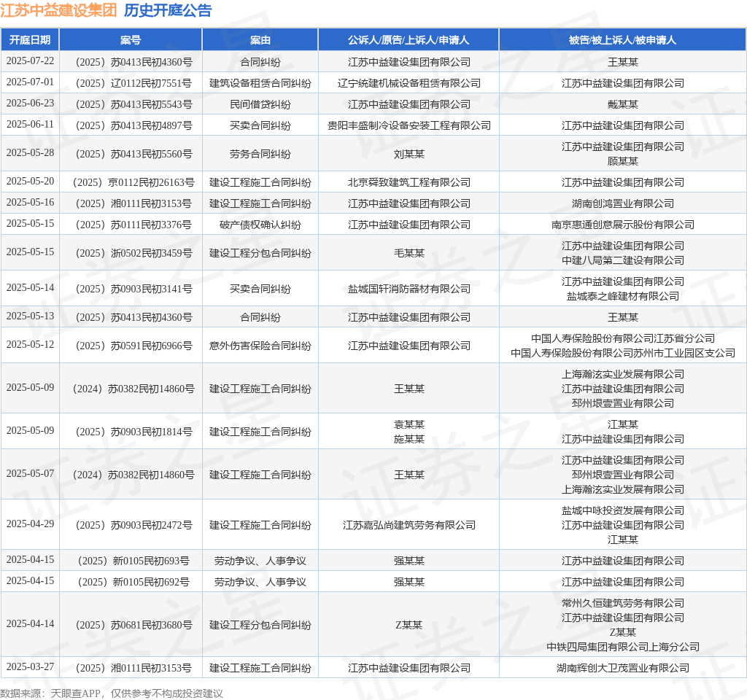Viewport: 747px width, 700px height.
Task: Click 中建八局第二建设有限公司
Action: coord(623,260)
